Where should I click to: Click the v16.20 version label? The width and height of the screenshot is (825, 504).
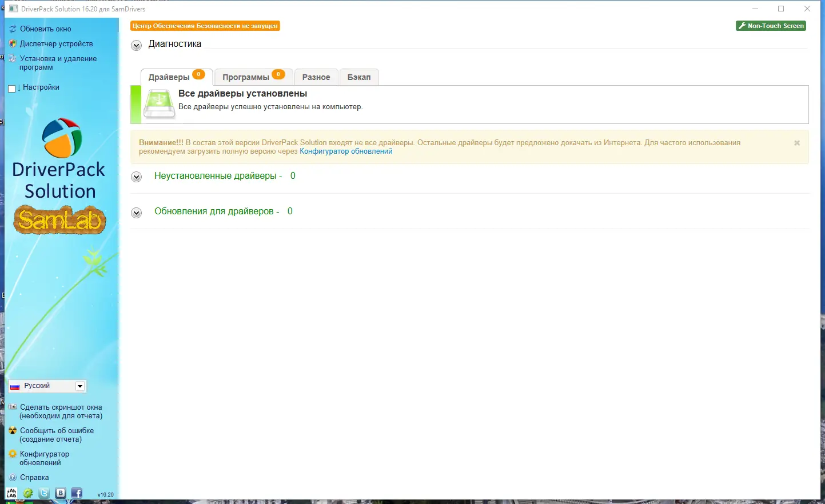[x=106, y=495]
